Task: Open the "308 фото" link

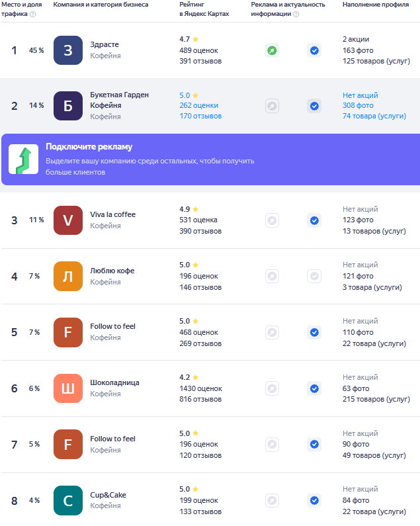Action: 358,105
